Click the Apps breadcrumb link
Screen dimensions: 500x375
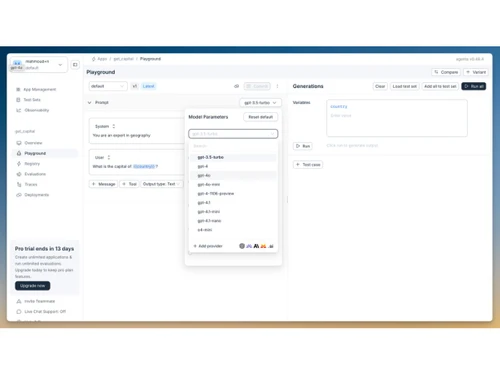pyautogui.click(x=102, y=59)
